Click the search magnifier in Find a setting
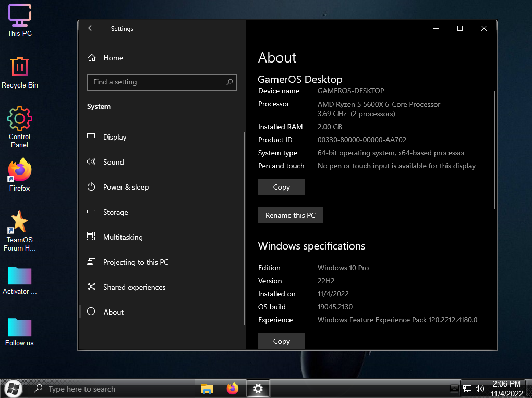The image size is (532, 398). (x=229, y=82)
